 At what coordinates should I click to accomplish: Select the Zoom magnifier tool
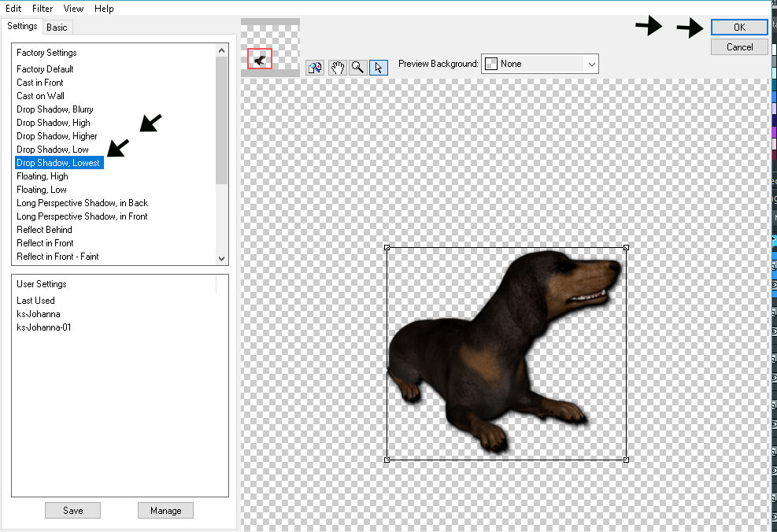pos(357,68)
